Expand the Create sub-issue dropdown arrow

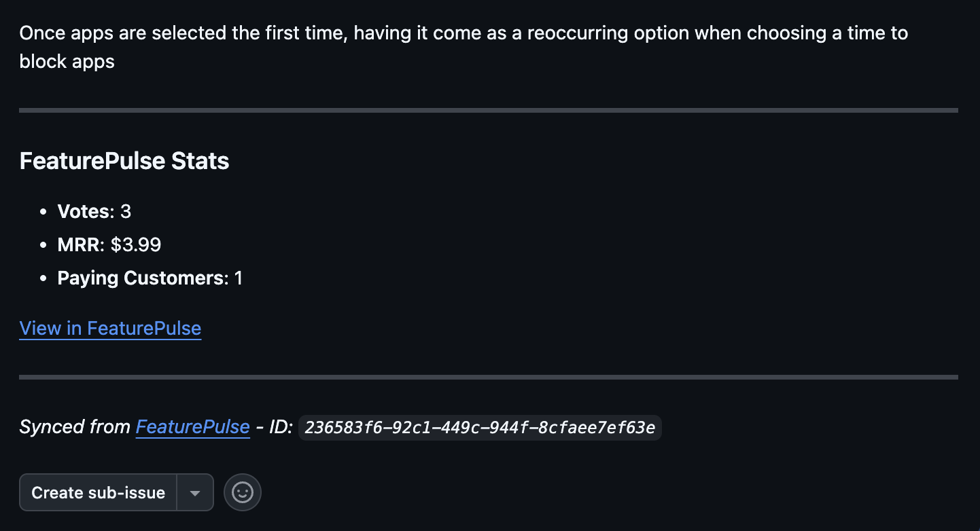coord(195,492)
